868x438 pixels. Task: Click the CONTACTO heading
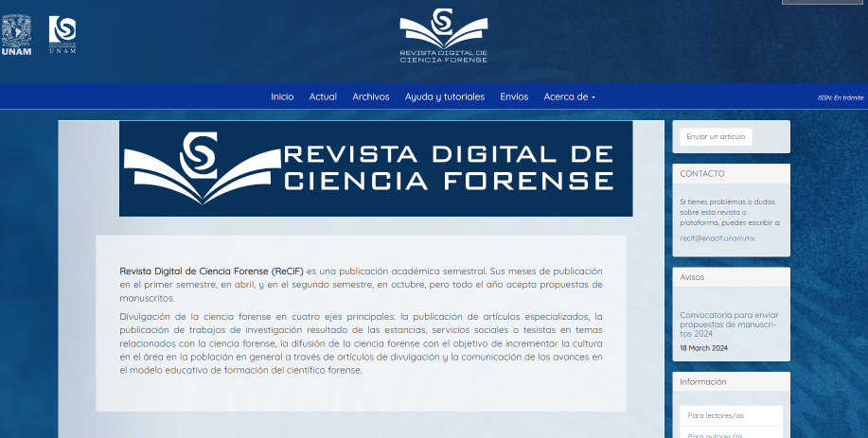click(x=702, y=174)
